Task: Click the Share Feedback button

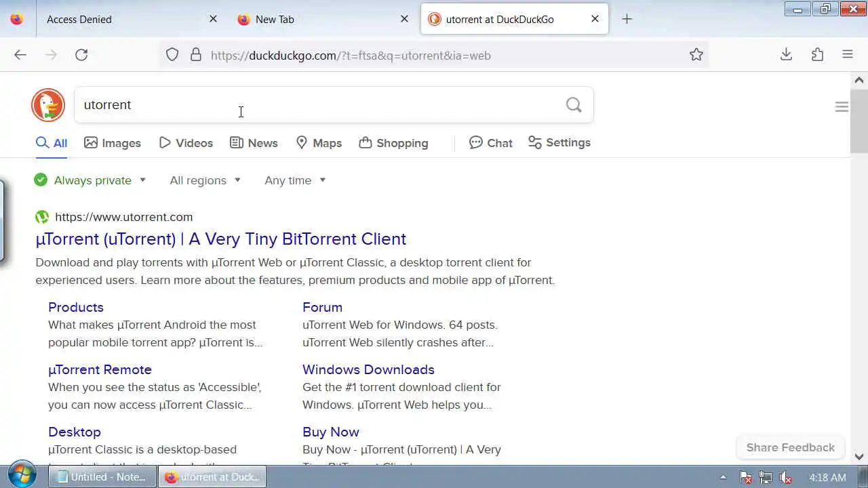Action: (x=791, y=447)
